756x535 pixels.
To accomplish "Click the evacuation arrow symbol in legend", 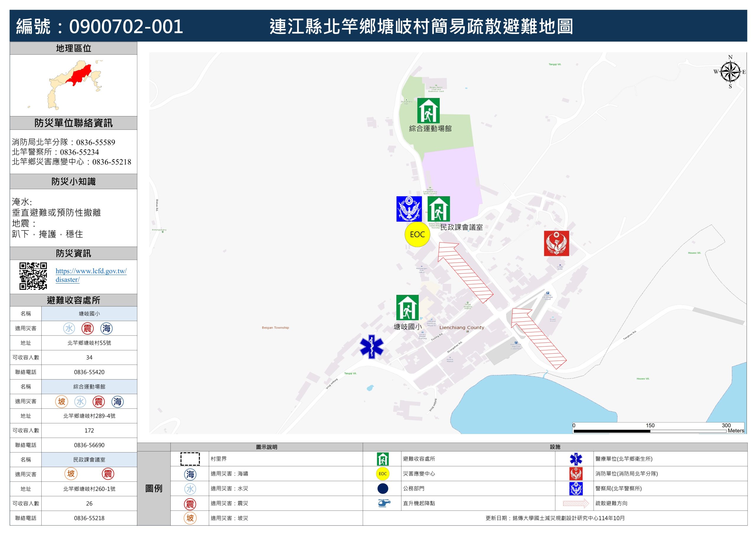I will [576, 503].
